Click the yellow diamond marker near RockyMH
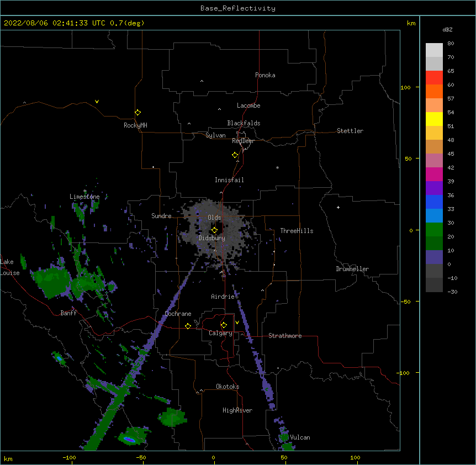Image resolution: width=476 pixels, height=465 pixels. [137, 113]
